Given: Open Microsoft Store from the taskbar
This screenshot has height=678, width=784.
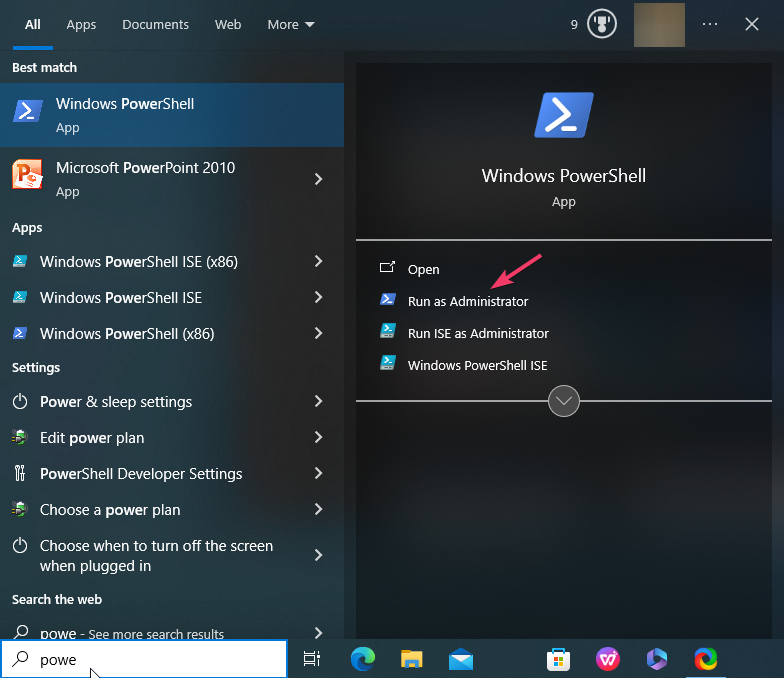Looking at the screenshot, I should [x=558, y=659].
